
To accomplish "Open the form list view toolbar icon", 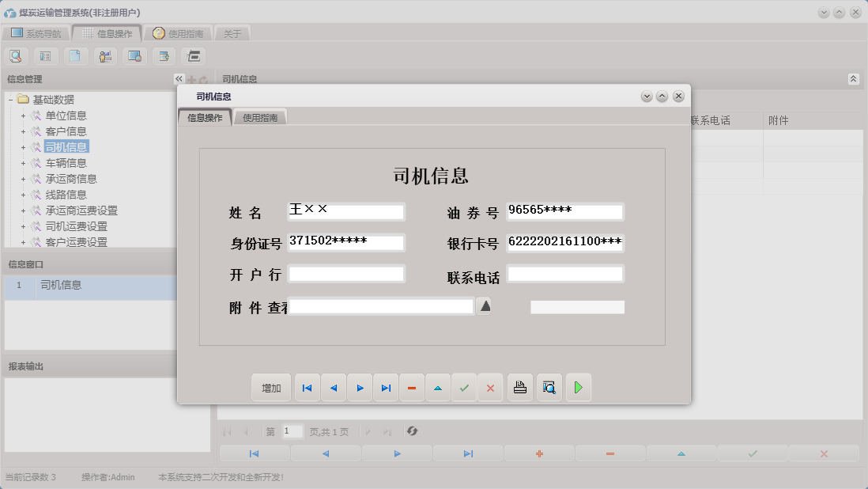I will tap(45, 55).
